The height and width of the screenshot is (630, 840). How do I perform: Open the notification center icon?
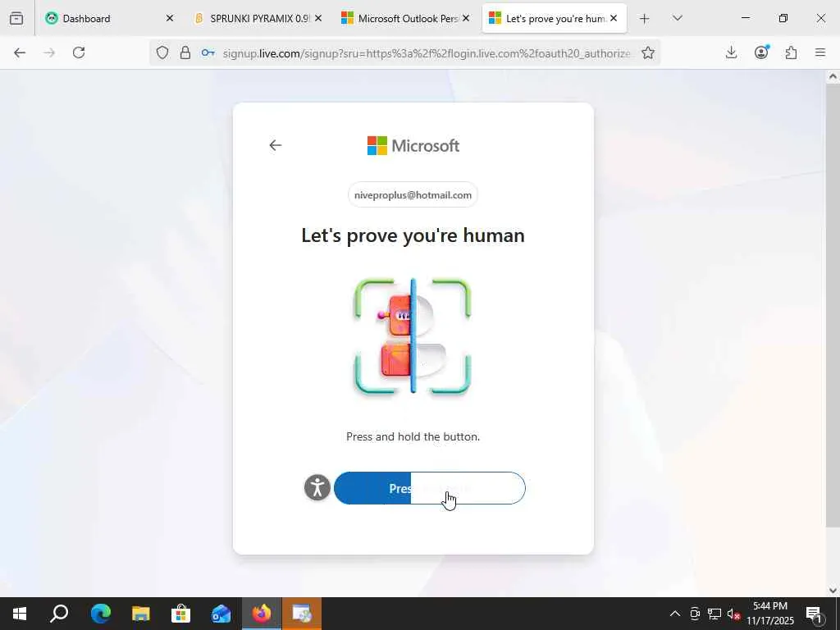click(x=815, y=614)
